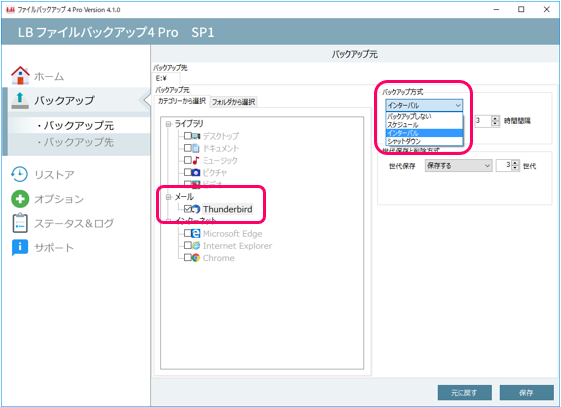Click the Microsoft Edge icon

coord(196,233)
